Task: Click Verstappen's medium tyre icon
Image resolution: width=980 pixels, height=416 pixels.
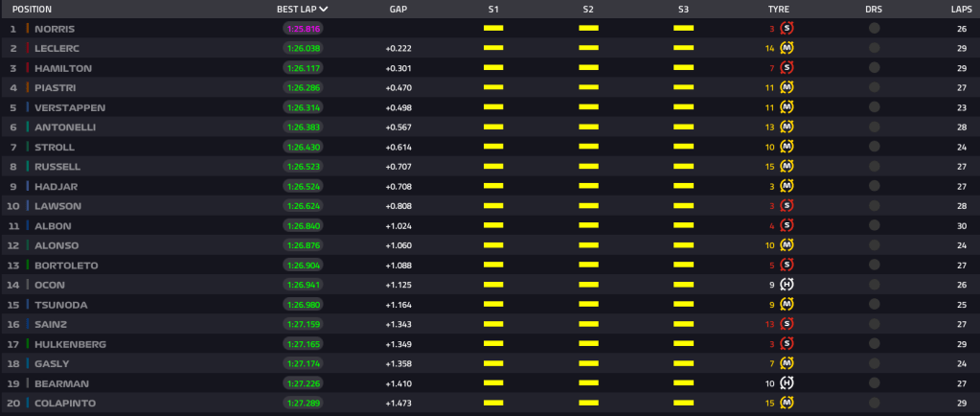Action: pos(786,107)
